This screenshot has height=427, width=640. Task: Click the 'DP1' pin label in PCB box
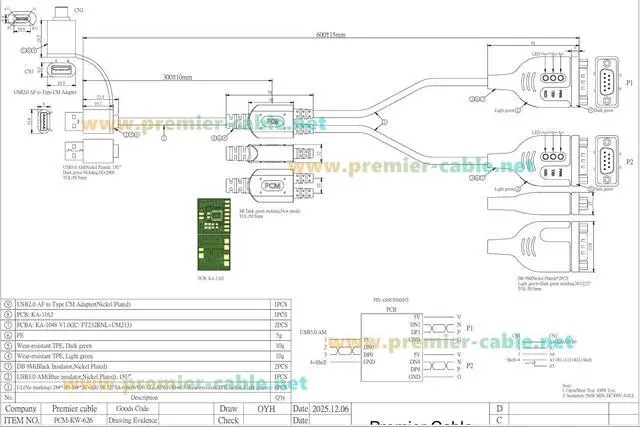[x=415, y=332]
